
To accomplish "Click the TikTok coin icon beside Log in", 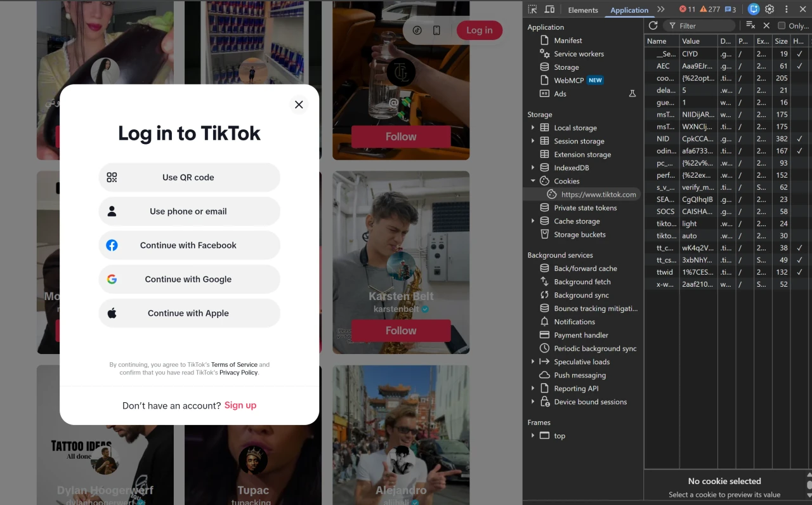I will point(417,30).
